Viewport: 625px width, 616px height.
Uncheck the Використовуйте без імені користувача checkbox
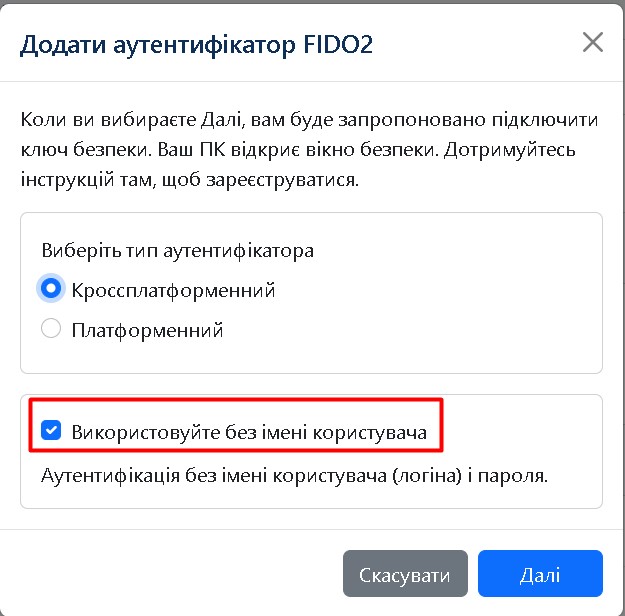(x=50, y=432)
